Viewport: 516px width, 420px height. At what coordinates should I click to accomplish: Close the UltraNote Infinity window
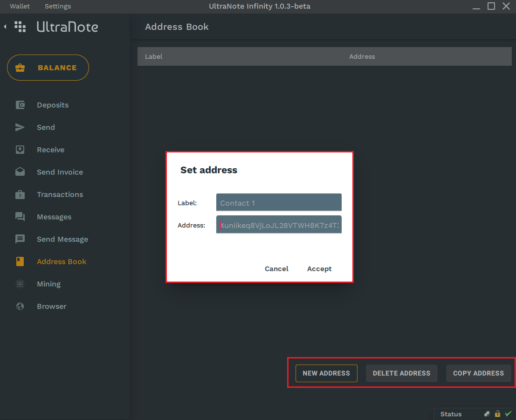[506, 6]
